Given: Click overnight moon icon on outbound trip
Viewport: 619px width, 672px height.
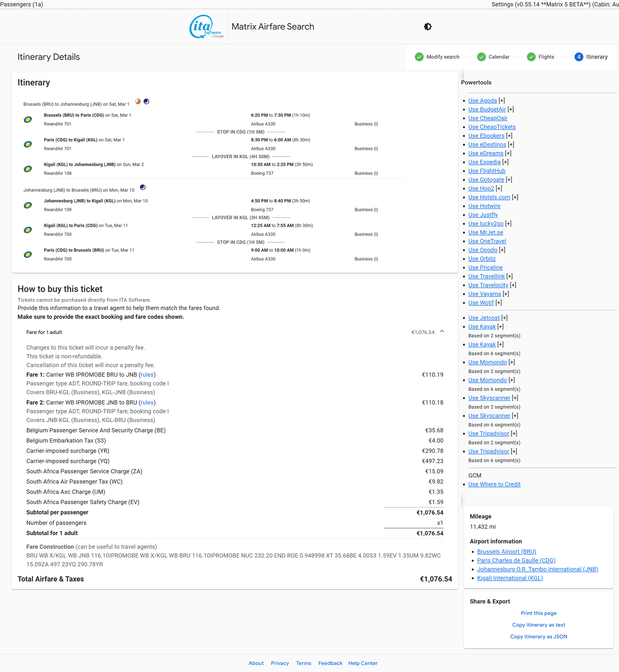Looking at the screenshot, I should 146,101.
